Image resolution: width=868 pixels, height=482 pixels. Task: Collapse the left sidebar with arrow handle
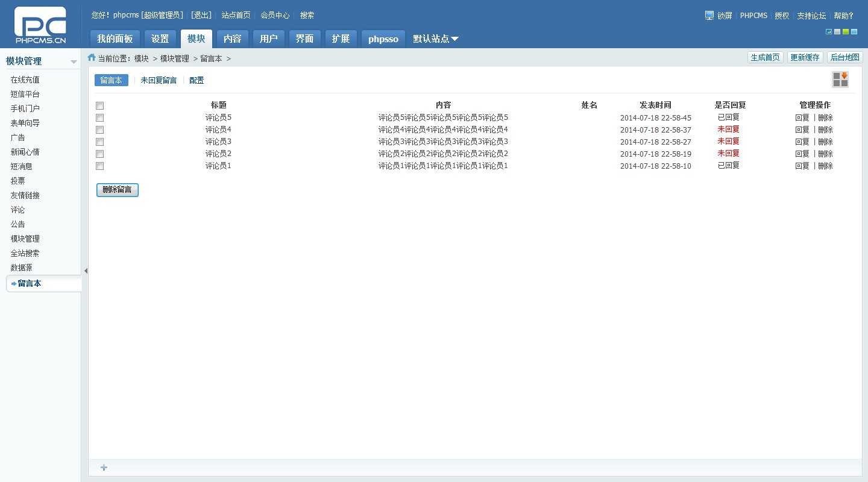click(x=86, y=271)
